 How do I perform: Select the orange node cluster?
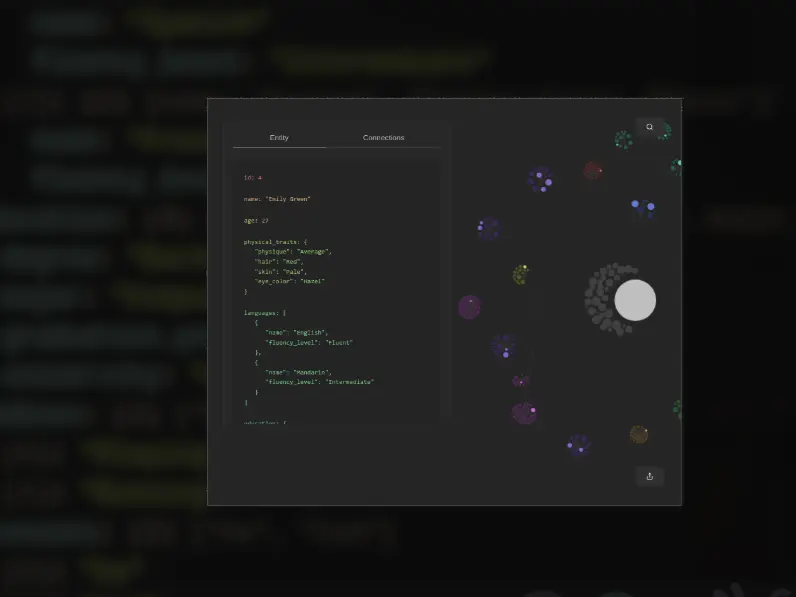click(x=639, y=434)
